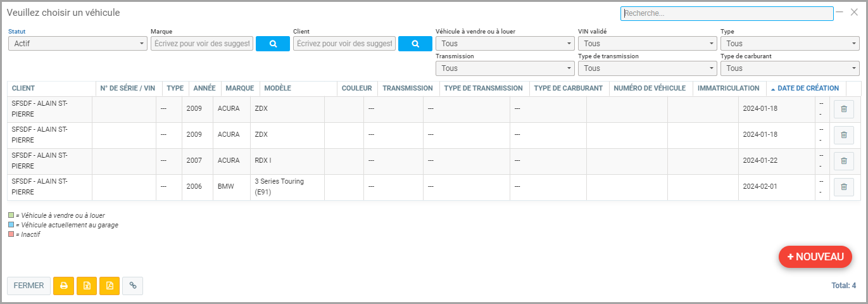Click the print icon button
The width and height of the screenshot is (868, 304).
(63, 286)
